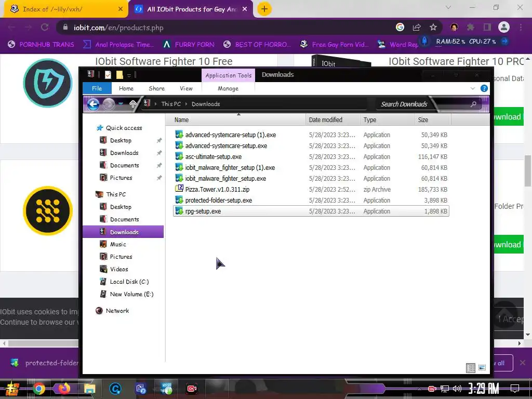Click the search magnifier icon in Explorer

point(474,104)
